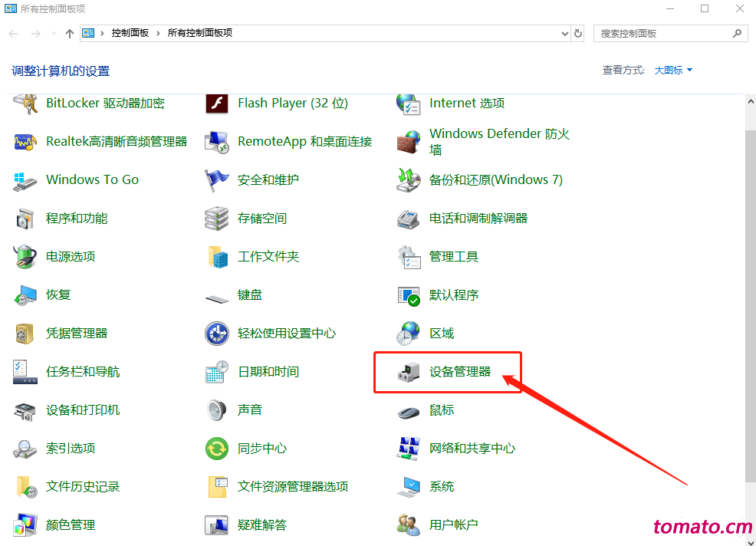756x546 pixels.
Task: Open the 电话和调制解调器 phone icon
Action: click(409, 219)
